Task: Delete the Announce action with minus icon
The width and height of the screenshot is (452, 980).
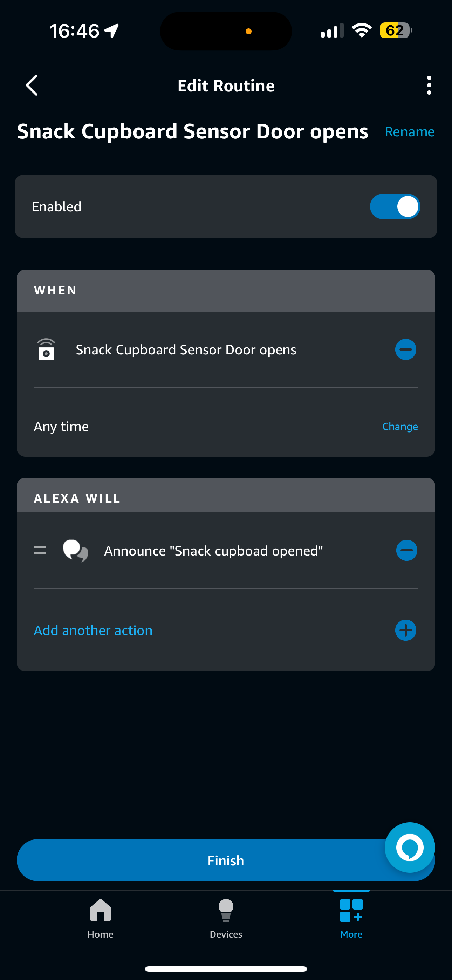Action: click(406, 551)
